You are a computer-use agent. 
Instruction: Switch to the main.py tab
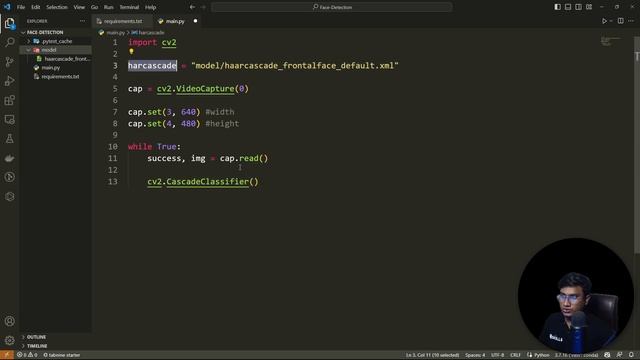point(175,21)
